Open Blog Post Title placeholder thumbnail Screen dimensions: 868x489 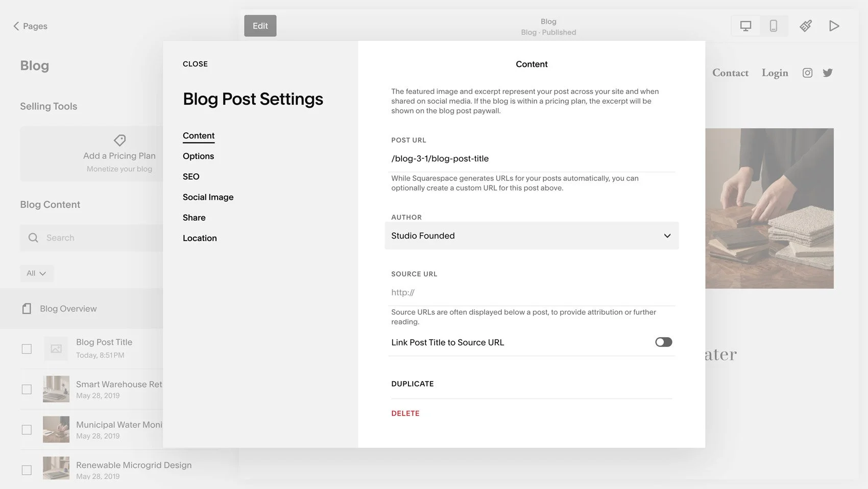(56, 348)
